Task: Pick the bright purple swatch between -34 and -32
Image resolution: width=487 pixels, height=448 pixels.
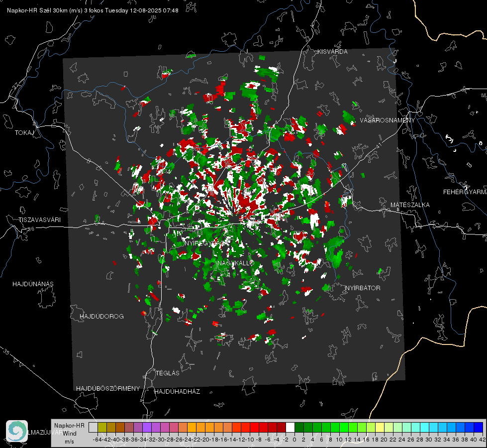Action: pyautogui.click(x=147, y=427)
